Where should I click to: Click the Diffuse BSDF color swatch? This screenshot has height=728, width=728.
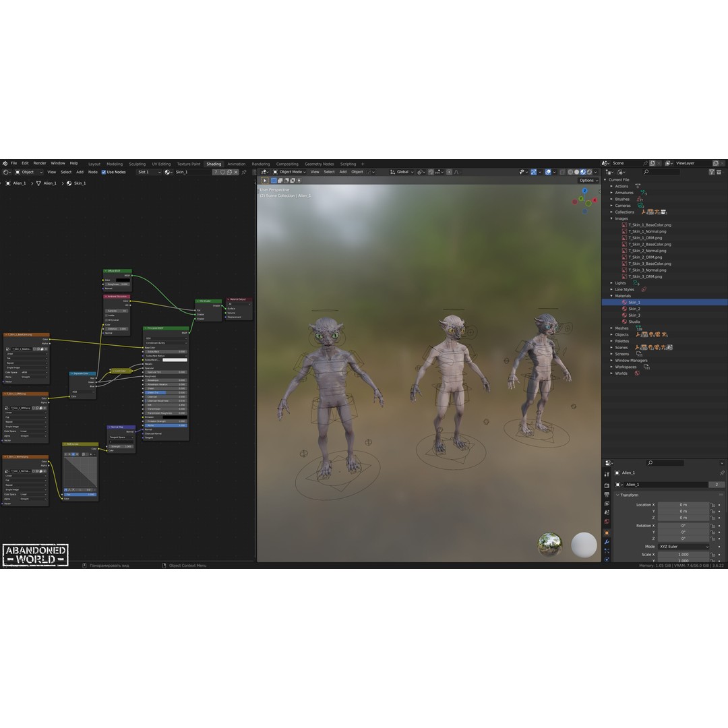coord(123,280)
